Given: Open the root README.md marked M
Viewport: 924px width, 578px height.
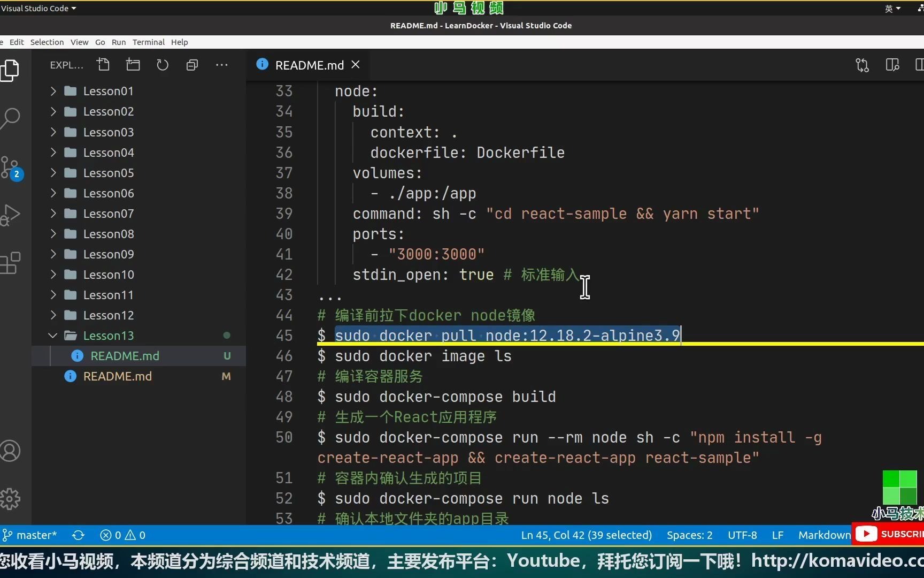Looking at the screenshot, I should click(138, 376).
